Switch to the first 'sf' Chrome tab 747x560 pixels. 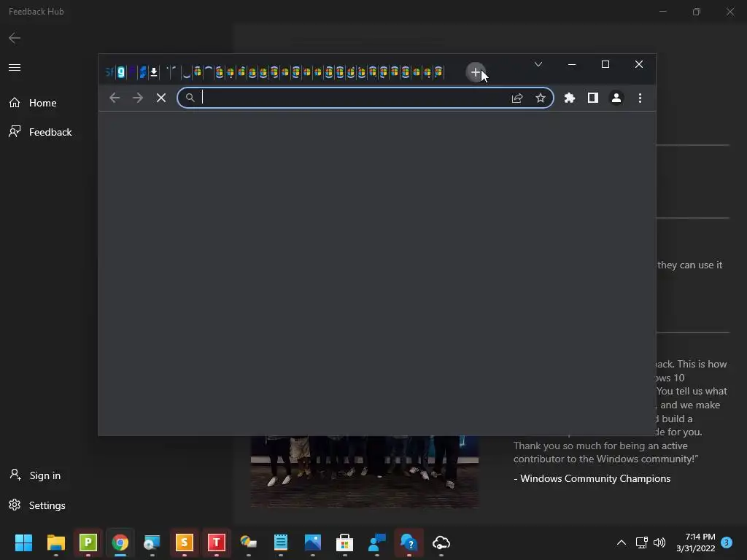point(109,72)
